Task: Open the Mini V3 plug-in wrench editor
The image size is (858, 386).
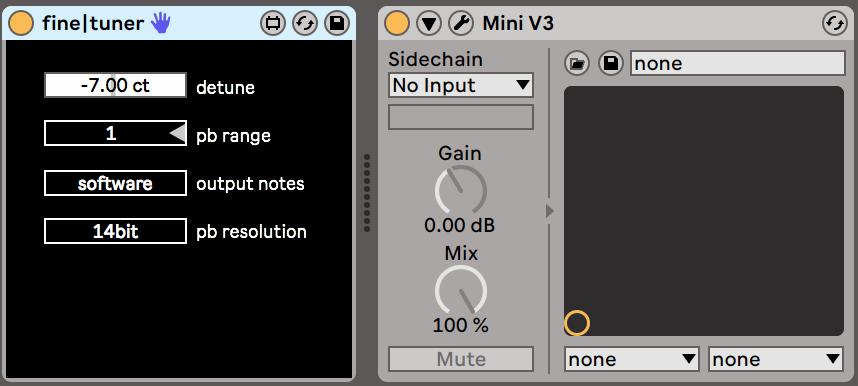Action: point(461,23)
